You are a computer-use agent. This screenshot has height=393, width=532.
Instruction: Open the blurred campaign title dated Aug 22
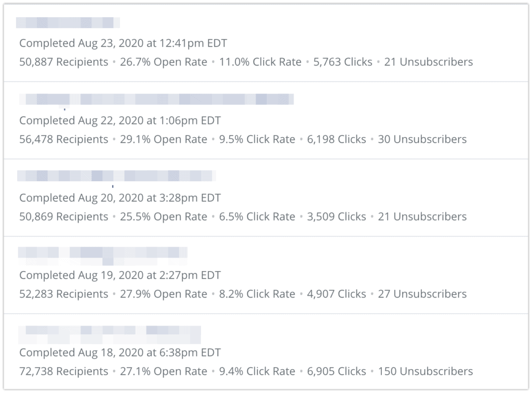[156, 99]
